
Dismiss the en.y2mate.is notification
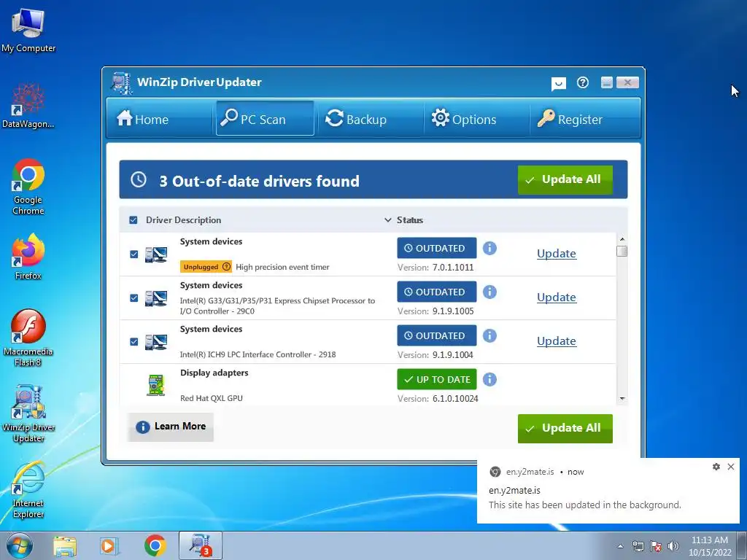tap(731, 467)
